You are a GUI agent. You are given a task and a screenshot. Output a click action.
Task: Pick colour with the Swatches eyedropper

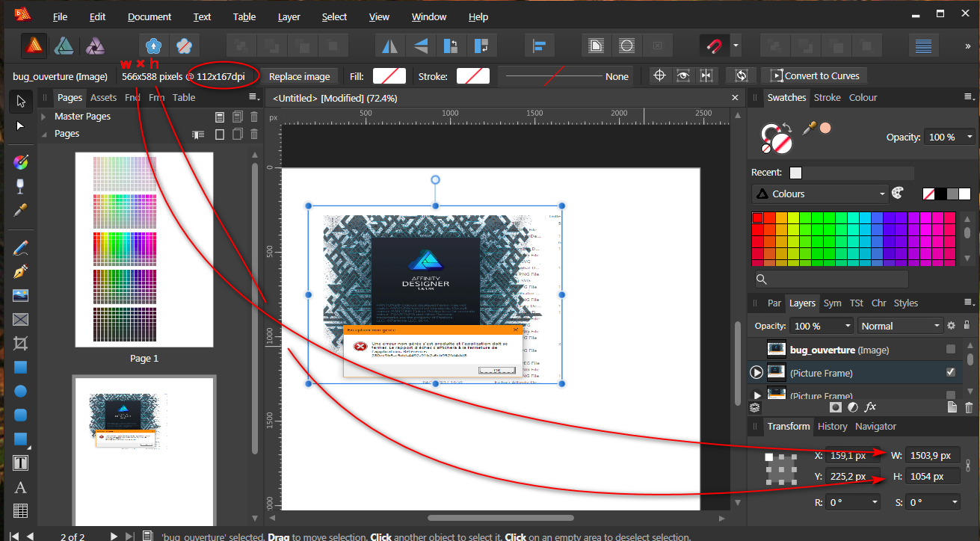[x=808, y=129]
